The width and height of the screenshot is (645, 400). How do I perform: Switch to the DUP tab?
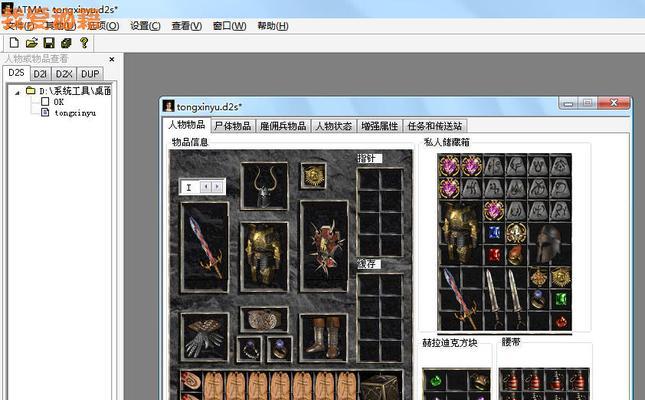[x=90, y=74]
